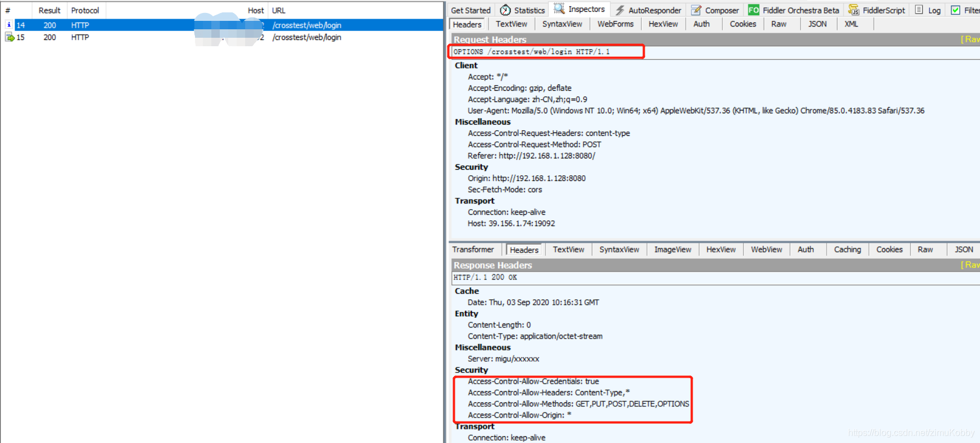Select the Client header group
980x443 pixels.
(x=466, y=65)
